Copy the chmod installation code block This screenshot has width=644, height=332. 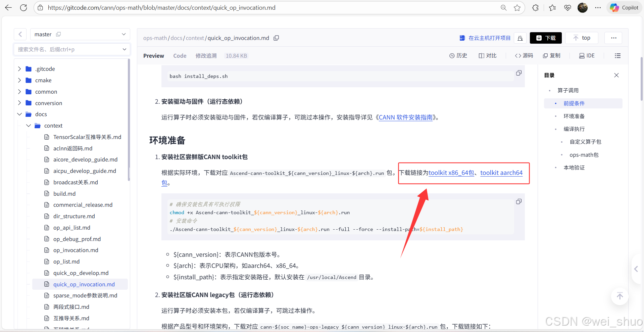pyautogui.click(x=518, y=201)
